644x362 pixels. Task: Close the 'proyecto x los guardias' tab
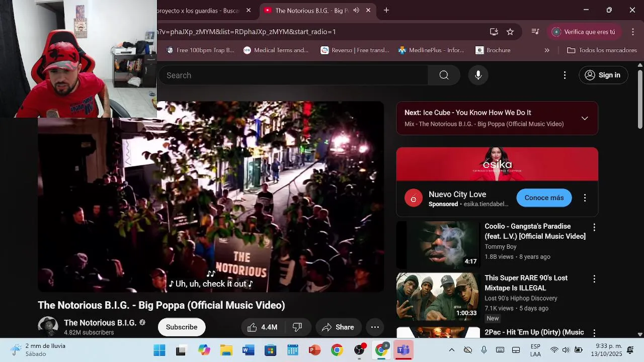(249, 10)
